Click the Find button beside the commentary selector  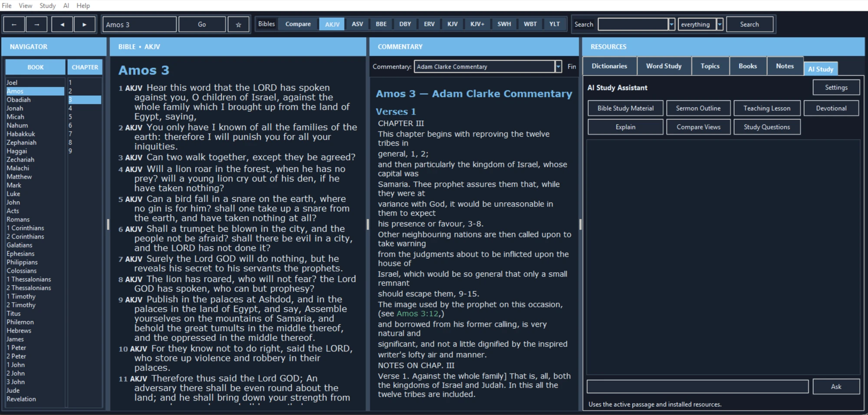[572, 66]
